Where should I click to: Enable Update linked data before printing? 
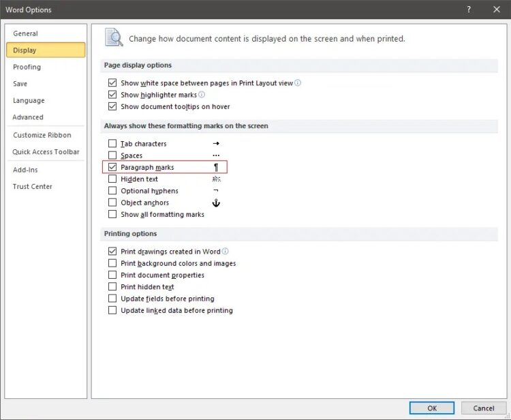point(112,310)
